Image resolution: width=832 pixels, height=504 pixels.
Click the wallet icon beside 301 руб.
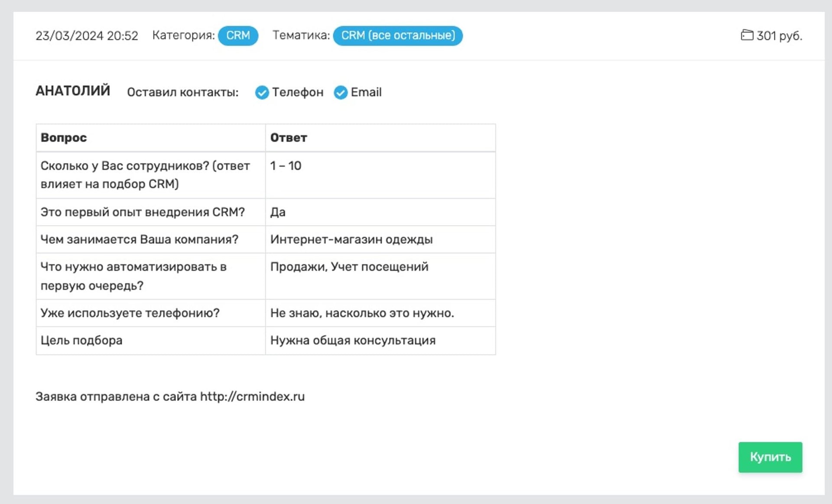pyautogui.click(x=747, y=35)
